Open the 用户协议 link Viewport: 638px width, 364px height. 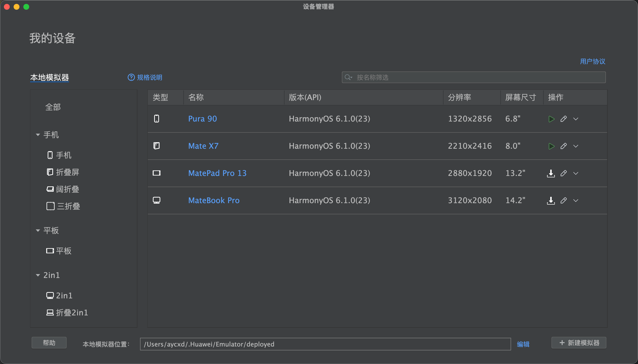593,61
